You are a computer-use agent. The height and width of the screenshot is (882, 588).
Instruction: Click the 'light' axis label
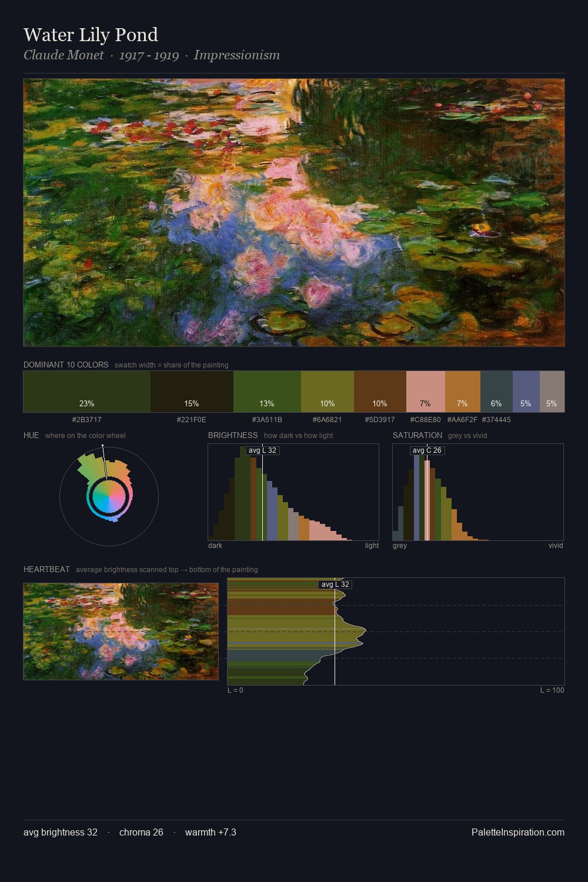372,546
